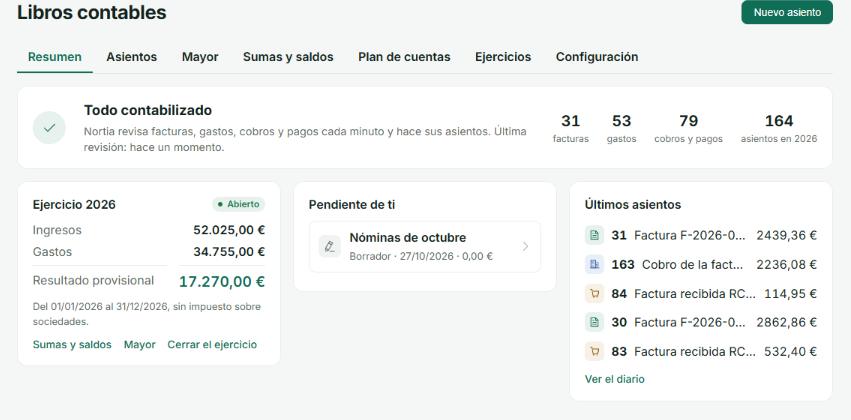This screenshot has width=851, height=420.
Task: Open Nóminas de octubre via its chevron arrow
Action: point(525,246)
